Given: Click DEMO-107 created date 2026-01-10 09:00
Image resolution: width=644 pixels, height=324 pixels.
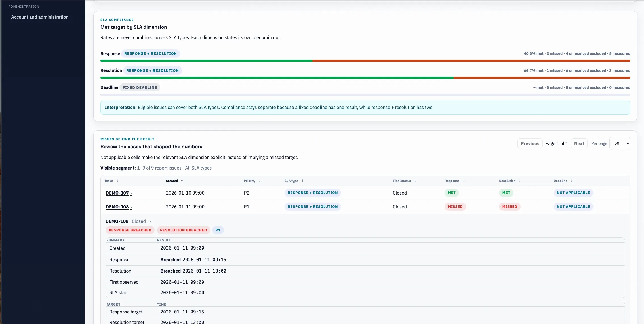Looking at the screenshot, I should (x=185, y=193).
